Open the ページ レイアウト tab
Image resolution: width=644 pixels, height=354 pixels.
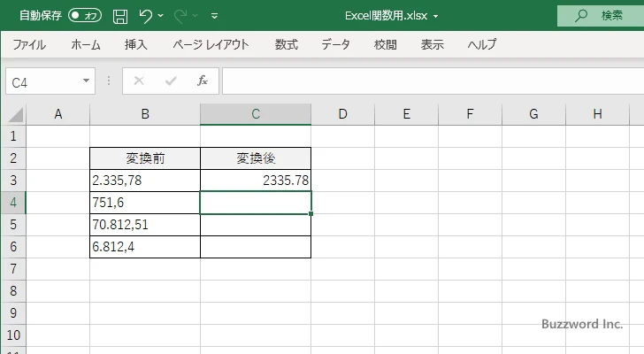pos(211,44)
